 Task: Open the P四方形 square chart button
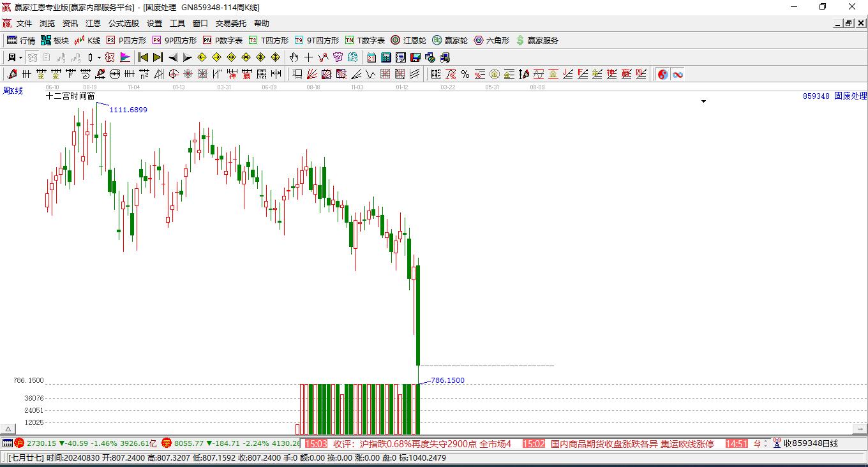pyautogui.click(x=126, y=40)
